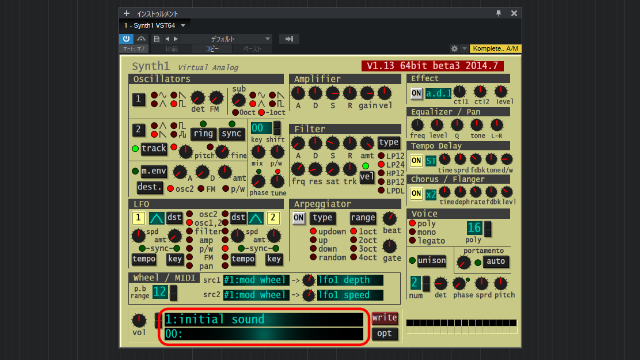Click the sidechain arrow icon
The height and width of the screenshot is (360, 640).
[289, 39]
